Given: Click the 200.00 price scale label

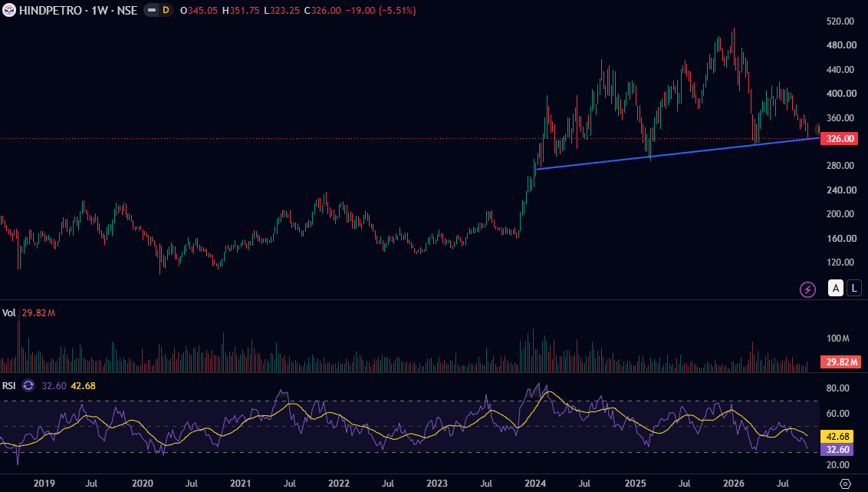Looking at the screenshot, I should pos(840,214).
